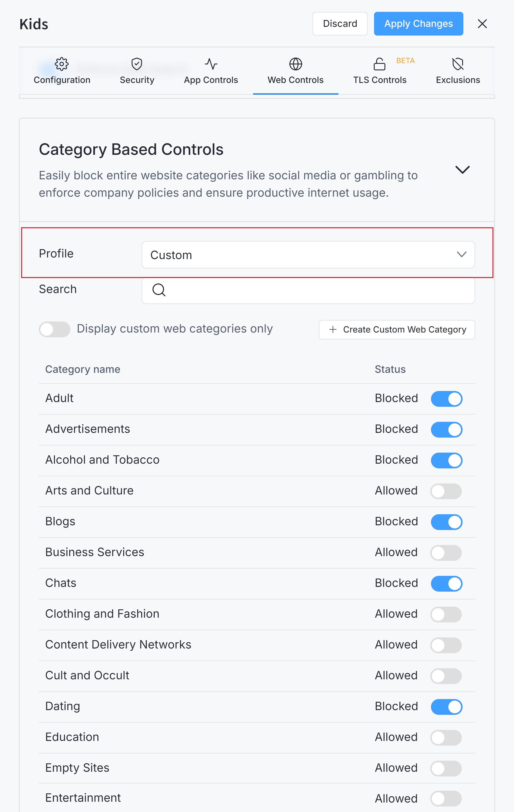Discard pending changes
This screenshot has width=514, height=812.
(x=340, y=24)
